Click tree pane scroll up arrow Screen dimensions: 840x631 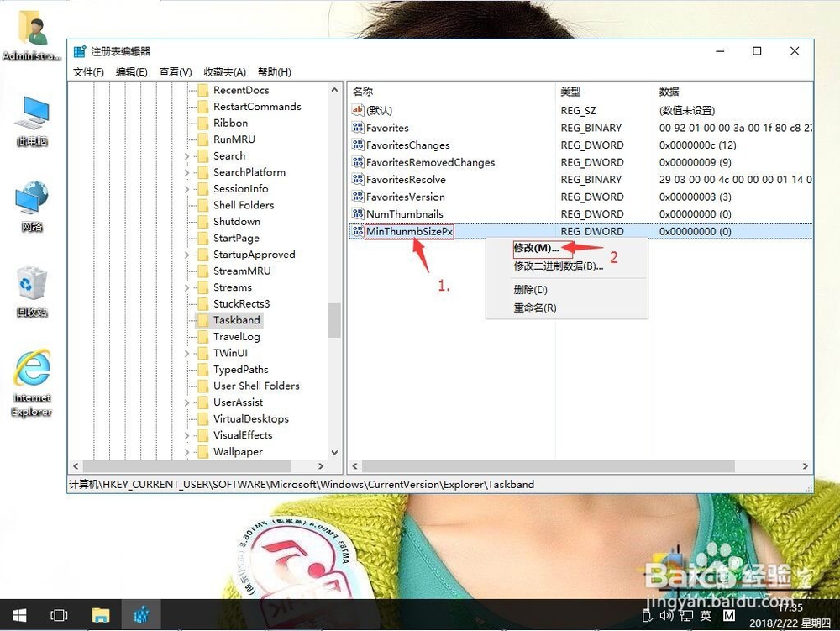335,90
